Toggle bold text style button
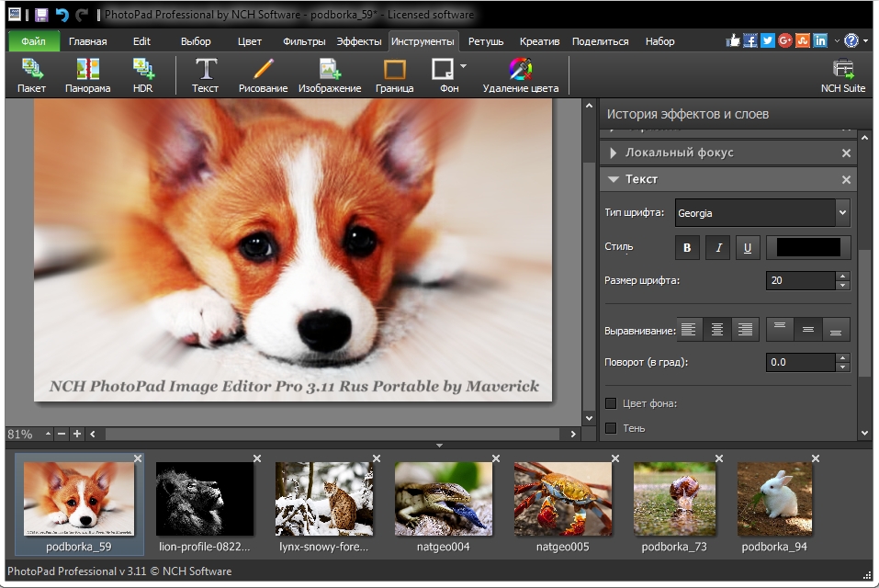The width and height of the screenshot is (879, 588). [687, 247]
